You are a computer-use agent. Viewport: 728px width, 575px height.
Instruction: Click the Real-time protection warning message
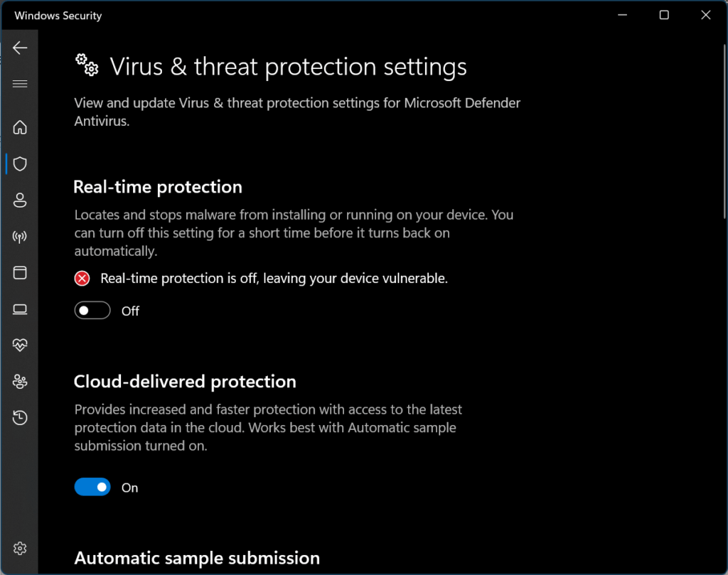[274, 278]
